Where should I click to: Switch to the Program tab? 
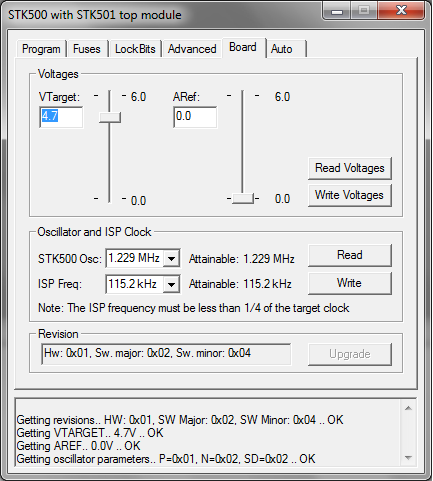click(41, 49)
